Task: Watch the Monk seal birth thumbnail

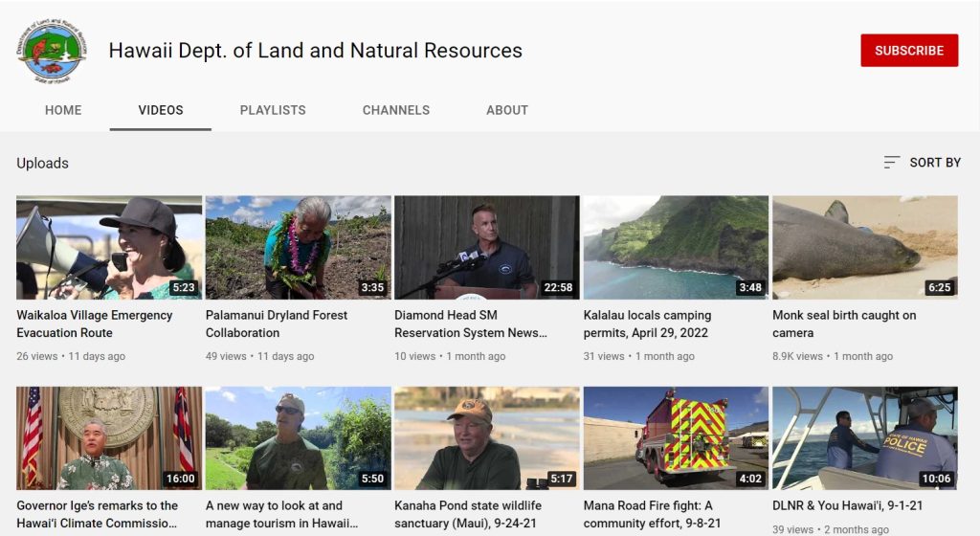Action: point(864,248)
